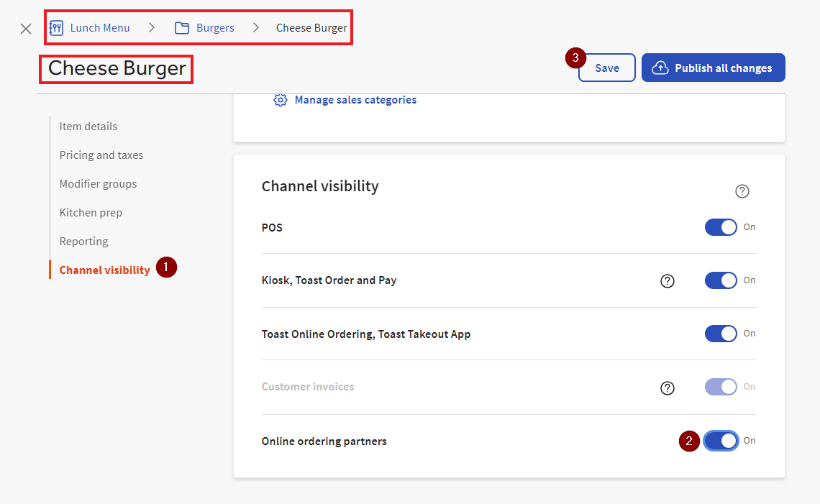Toggle Toast Online Ordering, Takeout App switch

(x=721, y=334)
